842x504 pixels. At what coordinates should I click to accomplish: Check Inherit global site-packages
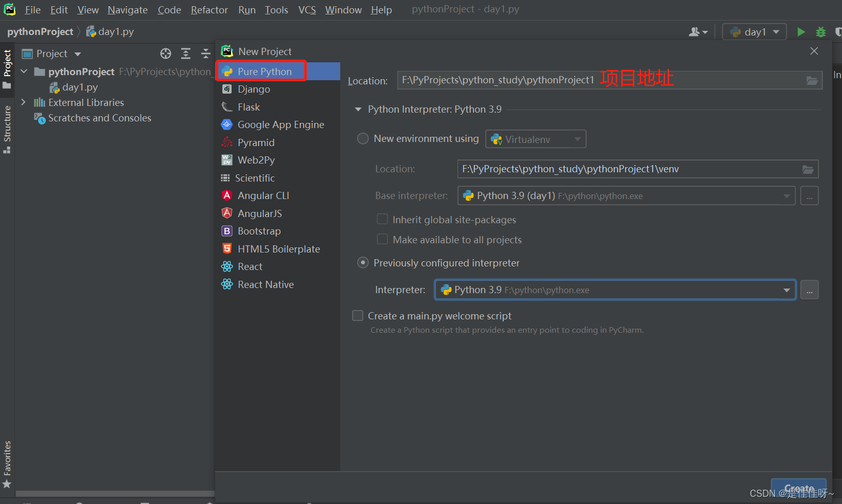click(382, 219)
